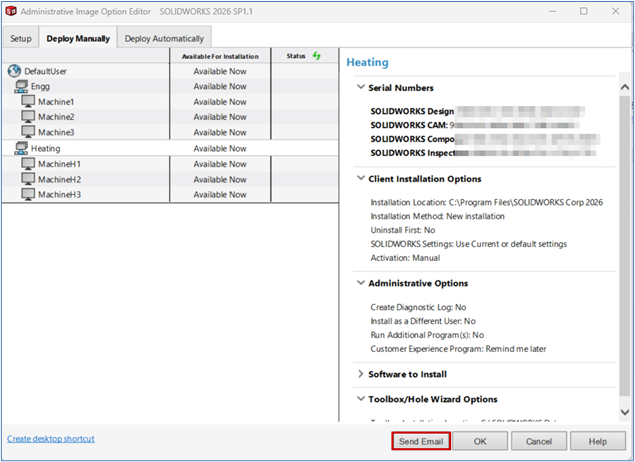Click Create Diagnostic Log: No text

point(418,307)
